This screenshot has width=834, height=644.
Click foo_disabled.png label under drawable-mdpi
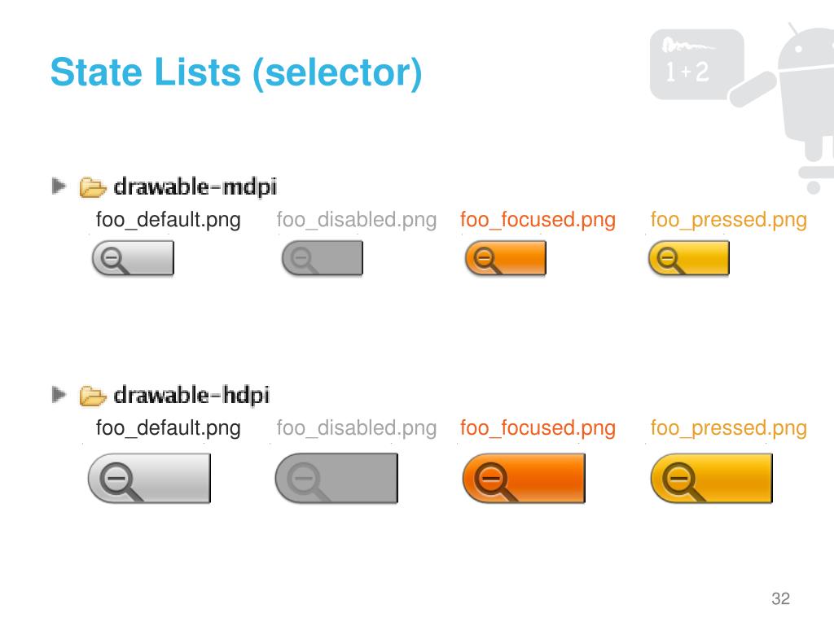click(357, 220)
